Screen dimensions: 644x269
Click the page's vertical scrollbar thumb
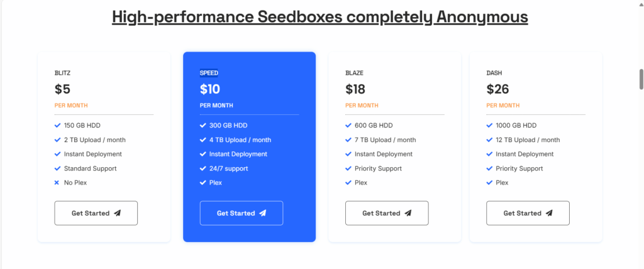[x=641, y=79]
